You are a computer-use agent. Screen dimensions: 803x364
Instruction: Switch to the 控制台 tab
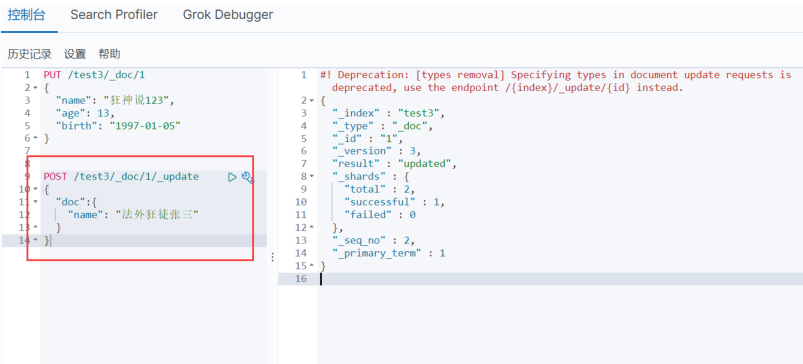(27, 15)
